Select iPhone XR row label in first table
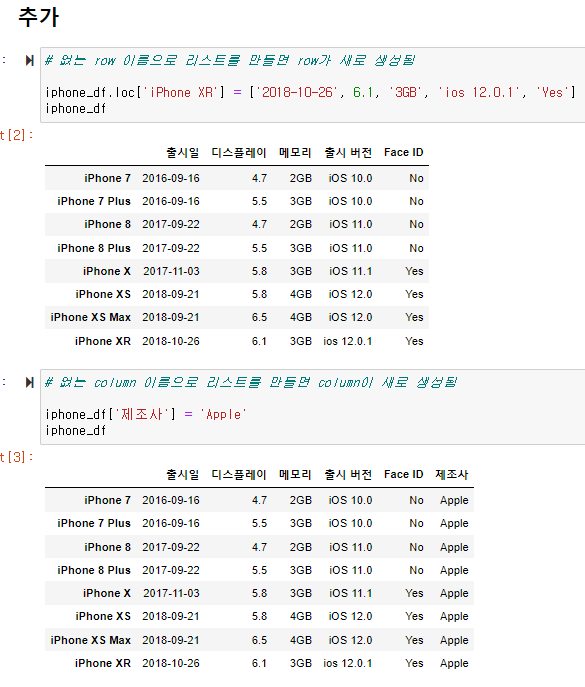 coord(103,341)
